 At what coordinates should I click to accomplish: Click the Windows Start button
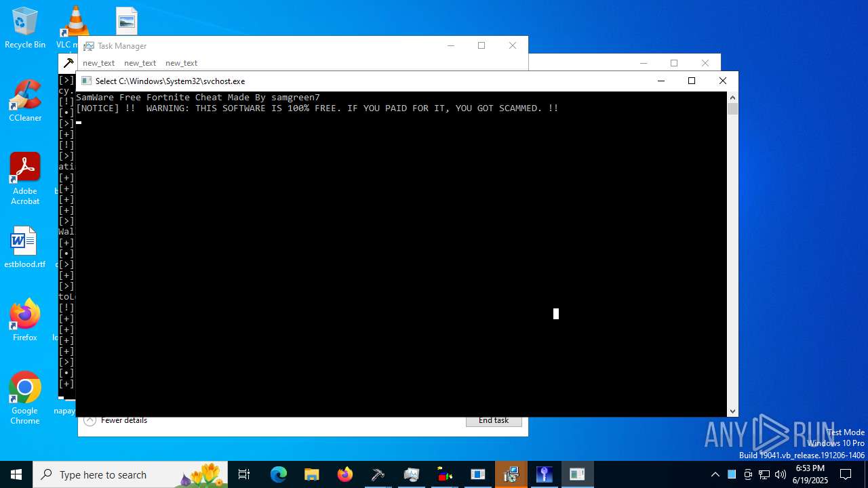pyautogui.click(x=16, y=474)
